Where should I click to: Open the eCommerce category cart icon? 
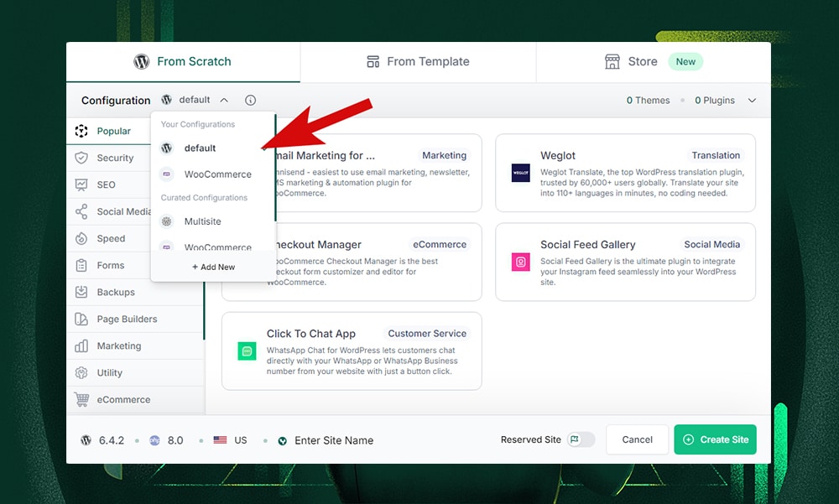click(x=81, y=400)
